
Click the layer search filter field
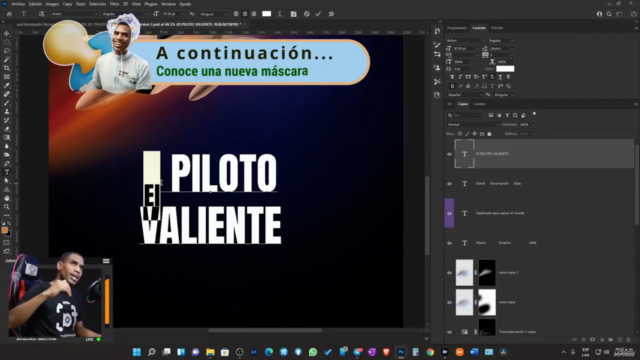465,115
